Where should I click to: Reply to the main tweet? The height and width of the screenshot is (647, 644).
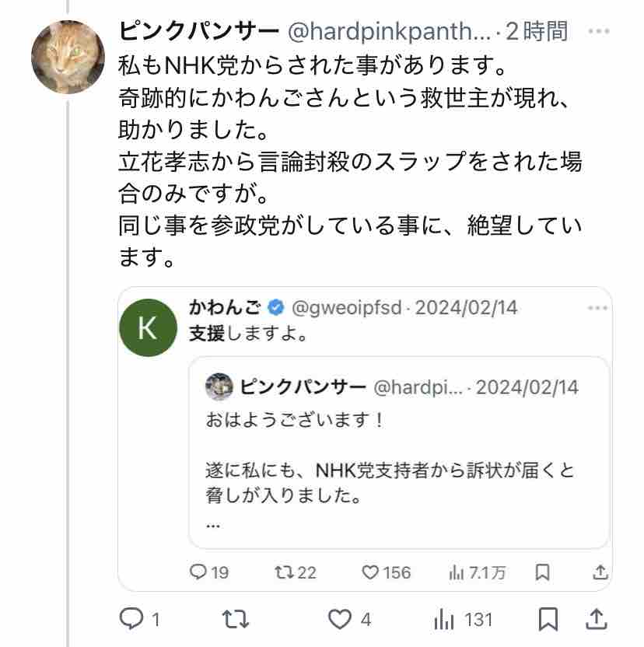132,620
